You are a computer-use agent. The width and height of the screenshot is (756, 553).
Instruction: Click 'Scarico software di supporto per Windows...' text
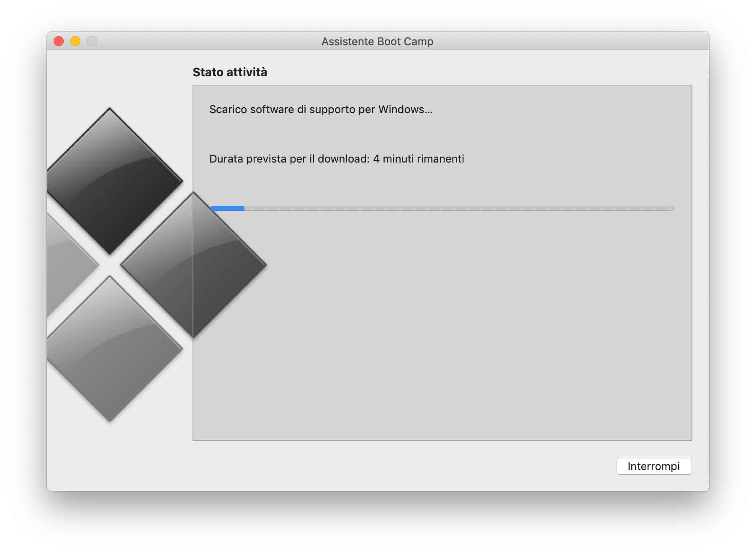click(321, 109)
